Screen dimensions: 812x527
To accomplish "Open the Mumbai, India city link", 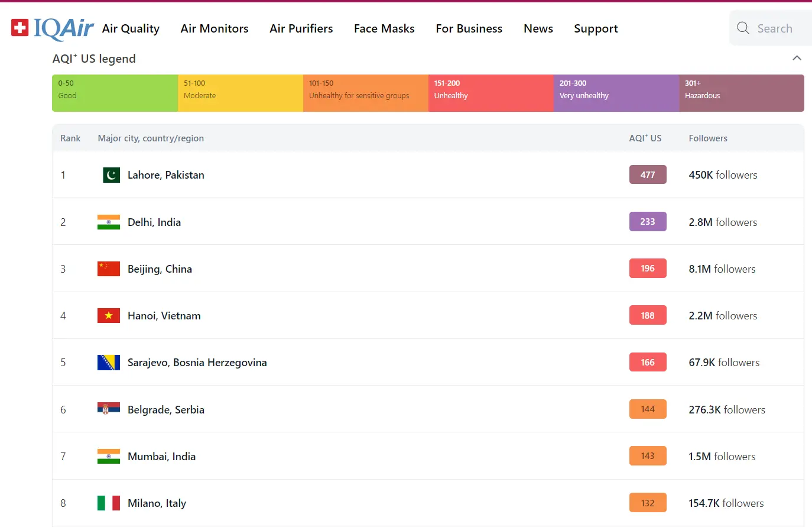I will (161, 457).
